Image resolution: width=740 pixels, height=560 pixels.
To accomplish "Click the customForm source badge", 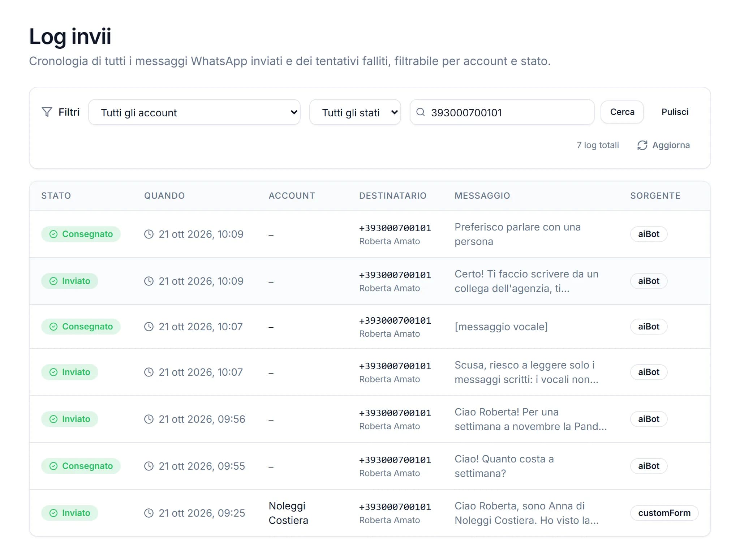I will (x=664, y=513).
